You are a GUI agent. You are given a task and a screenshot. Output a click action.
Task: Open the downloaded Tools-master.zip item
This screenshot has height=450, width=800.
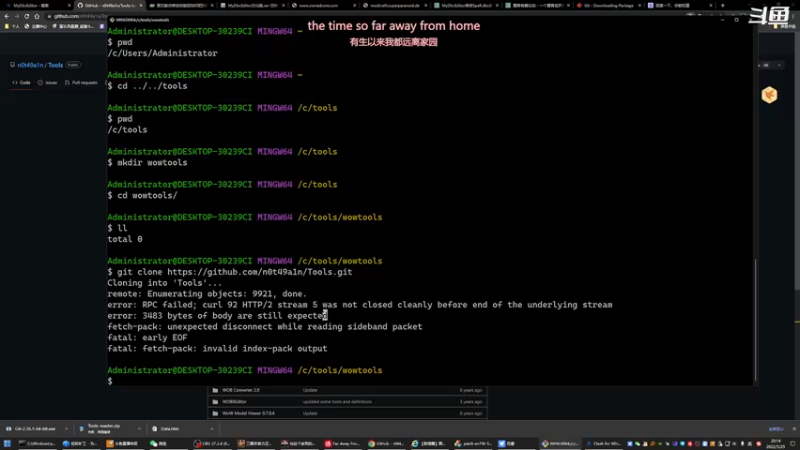click(x=105, y=429)
